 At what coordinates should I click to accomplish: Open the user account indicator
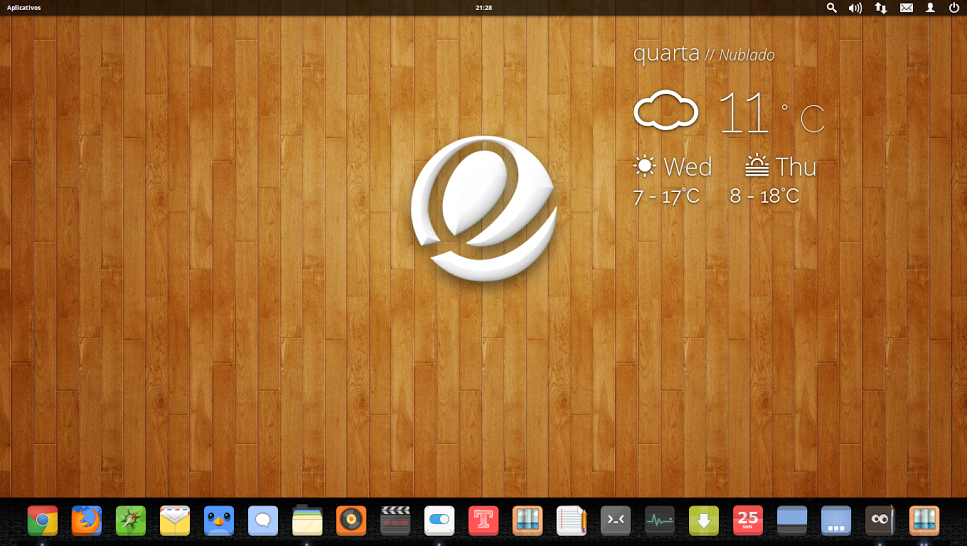click(930, 8)
